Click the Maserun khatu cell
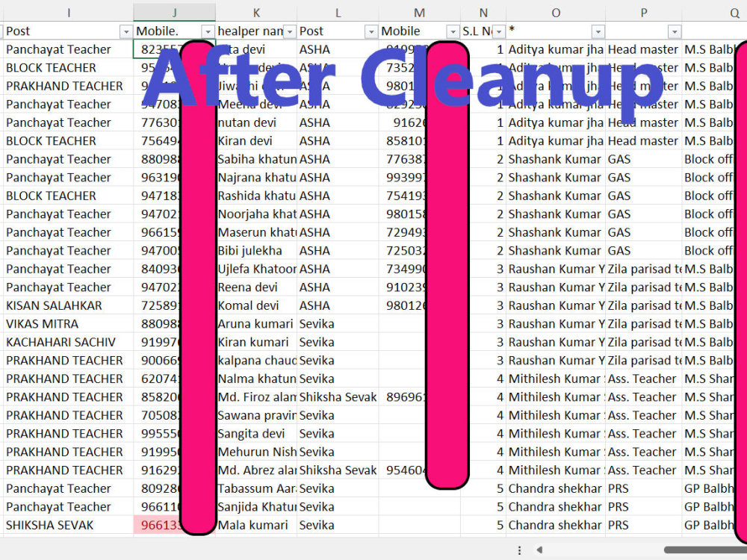 pos(256,232)
